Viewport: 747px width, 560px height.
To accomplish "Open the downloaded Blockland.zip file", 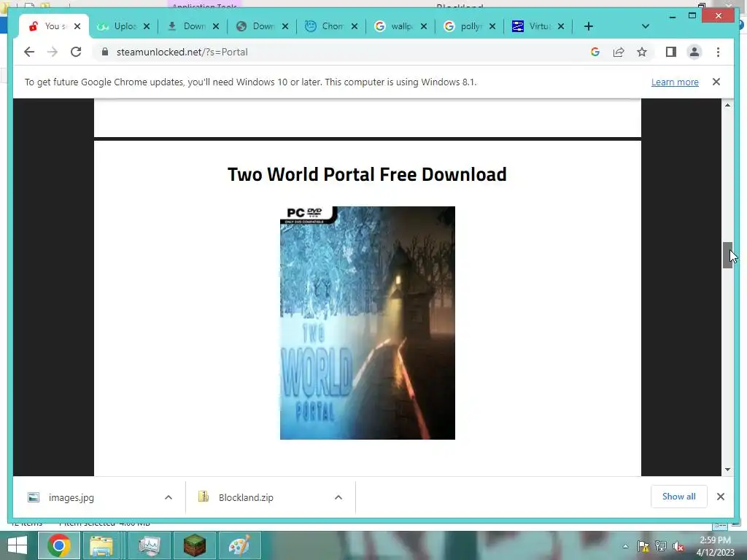I will click(x=246, y=497).
